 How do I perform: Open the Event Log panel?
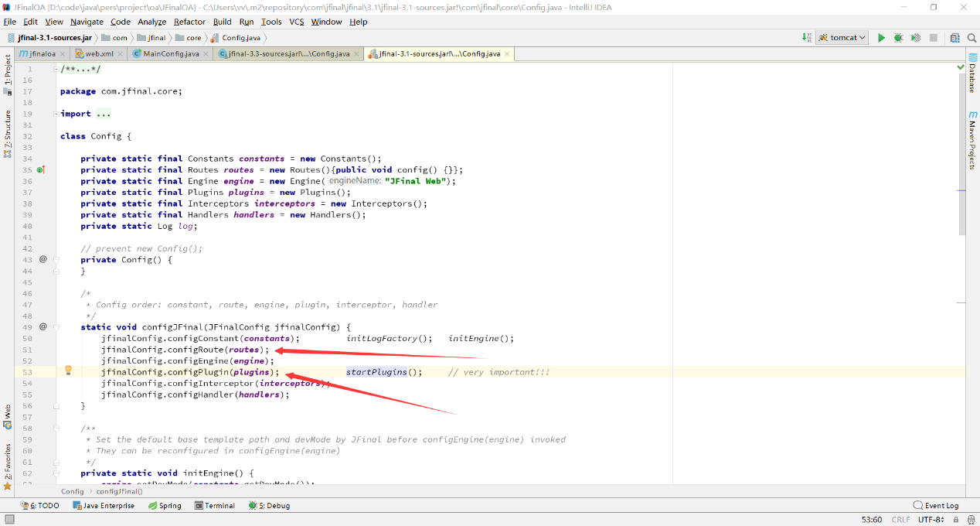[935, 506]
